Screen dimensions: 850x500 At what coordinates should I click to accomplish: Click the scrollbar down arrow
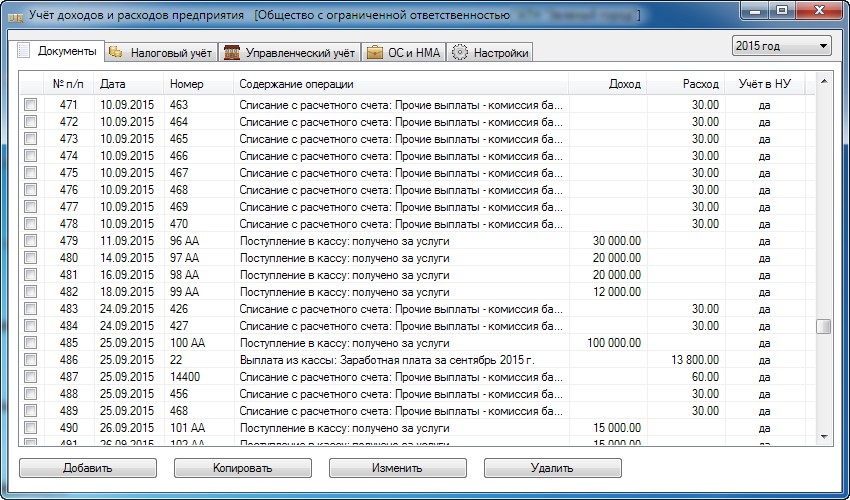[824, 437]
